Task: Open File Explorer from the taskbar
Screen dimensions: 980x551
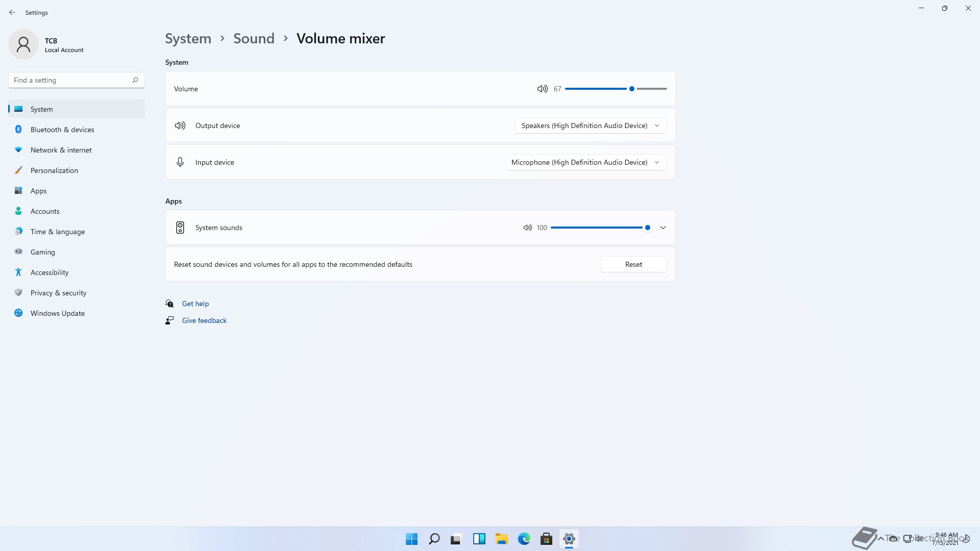Action: click(x=501, y=539)
